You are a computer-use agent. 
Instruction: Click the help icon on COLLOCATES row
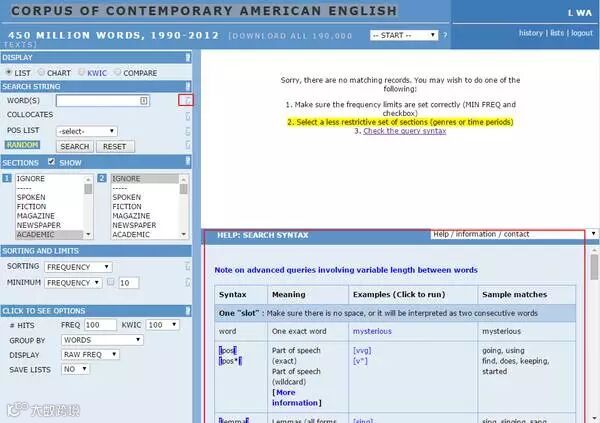[188, 116]
